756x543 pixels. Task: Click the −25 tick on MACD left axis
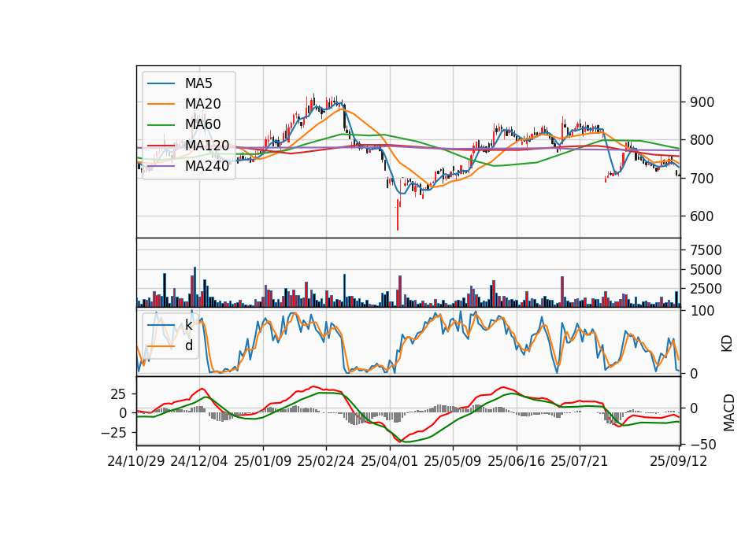click(113, 433)
